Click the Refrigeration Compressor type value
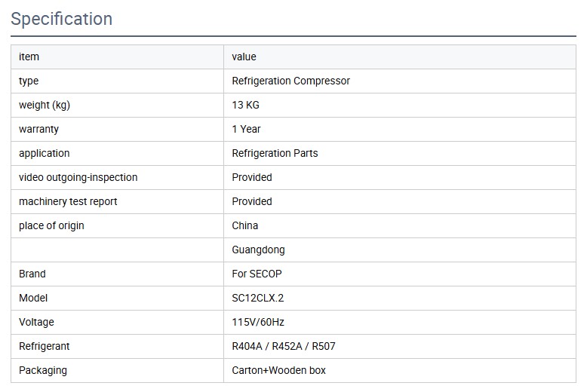 [x=290, y=81]
